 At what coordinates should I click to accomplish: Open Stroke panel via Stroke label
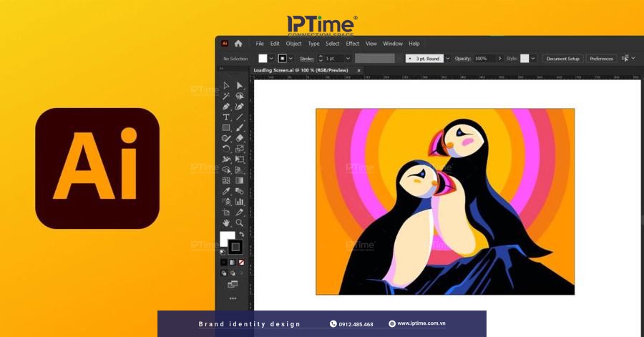[x=307, y=59]
